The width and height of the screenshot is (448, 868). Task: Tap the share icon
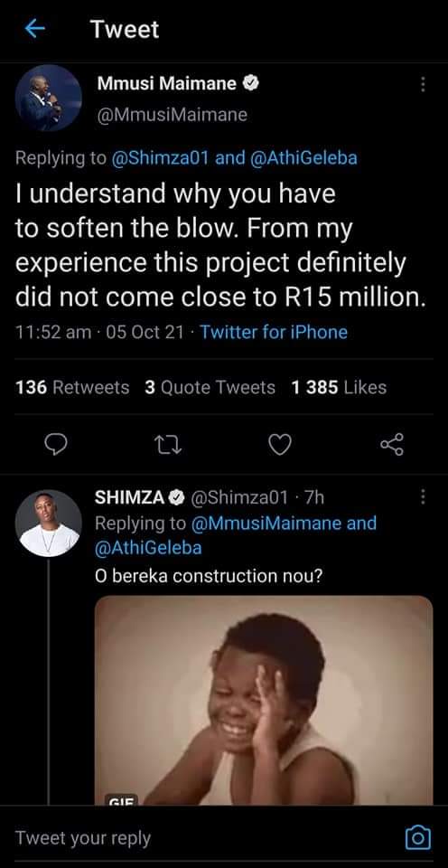tap(392, 444)
